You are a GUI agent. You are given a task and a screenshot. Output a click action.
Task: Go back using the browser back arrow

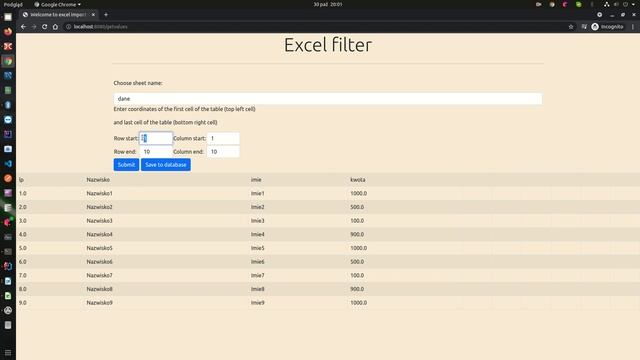[x=23, y=27]
